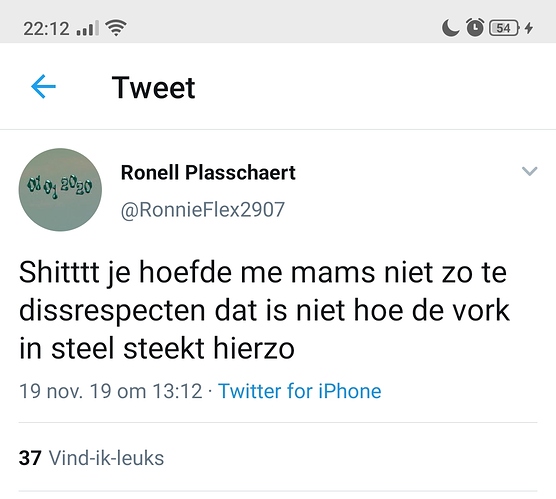Tap the charging lightning bolt icon

(529, 28)
